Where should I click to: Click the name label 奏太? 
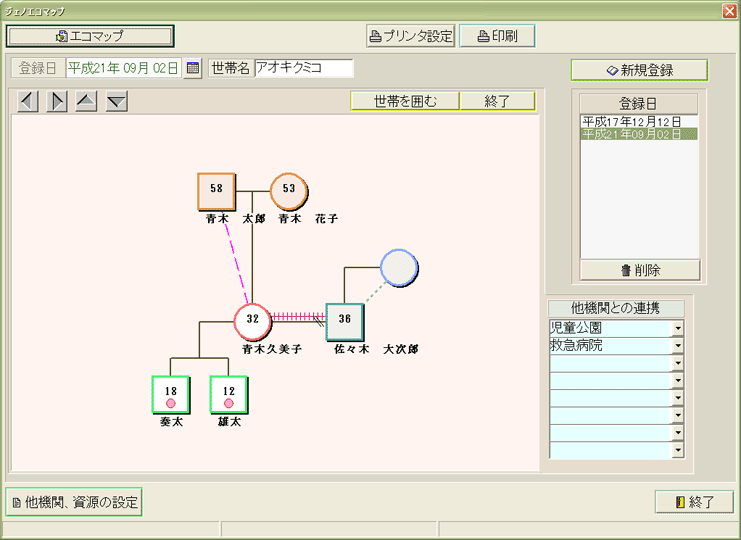click(172, 421)
